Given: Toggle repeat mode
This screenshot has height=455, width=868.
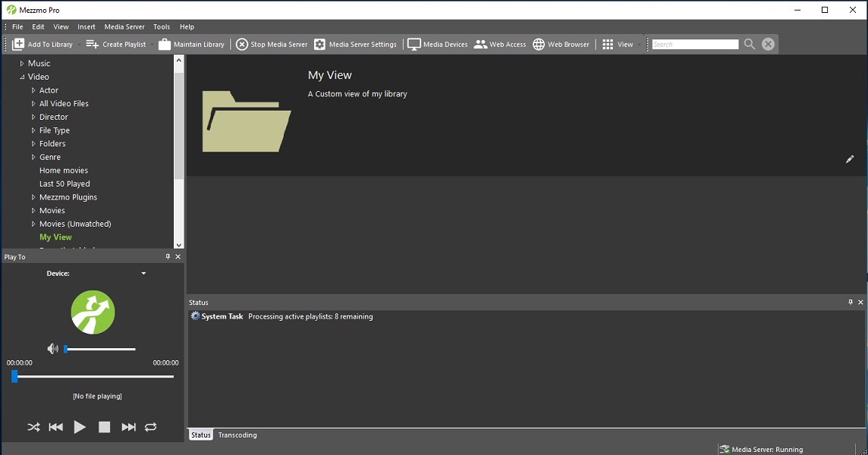Looking at the screenshot, I should click(x=150, y=427).
